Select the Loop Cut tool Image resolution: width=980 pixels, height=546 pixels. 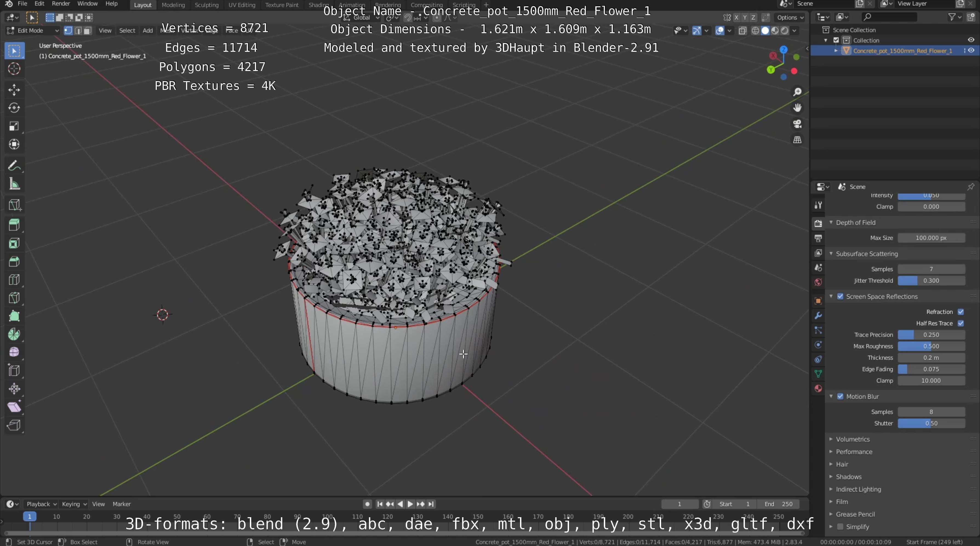14,280
